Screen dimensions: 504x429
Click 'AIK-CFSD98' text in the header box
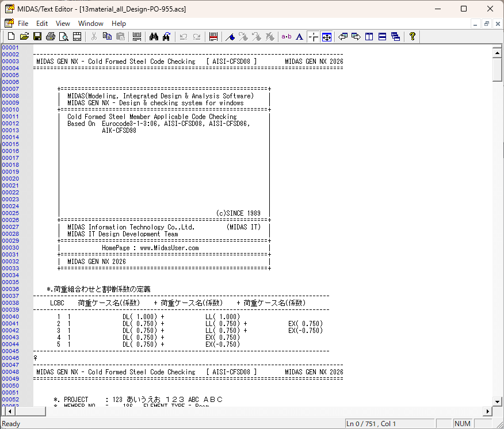point(119,131)
